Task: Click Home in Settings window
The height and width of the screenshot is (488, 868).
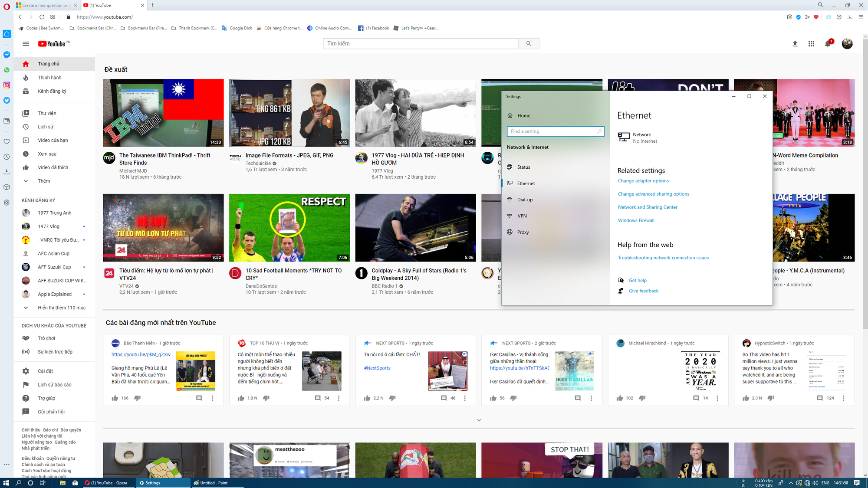Action: pyautogui.click(x=556, y=115)
